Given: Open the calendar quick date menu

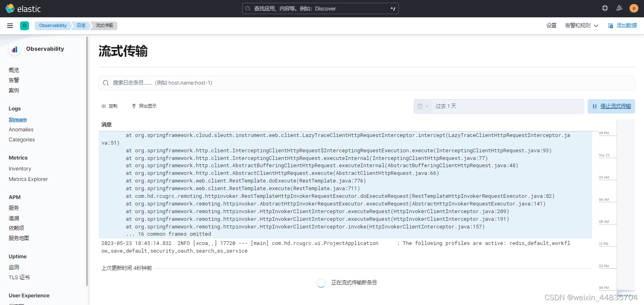Looking at the screenshot, I should coord(423,106).
